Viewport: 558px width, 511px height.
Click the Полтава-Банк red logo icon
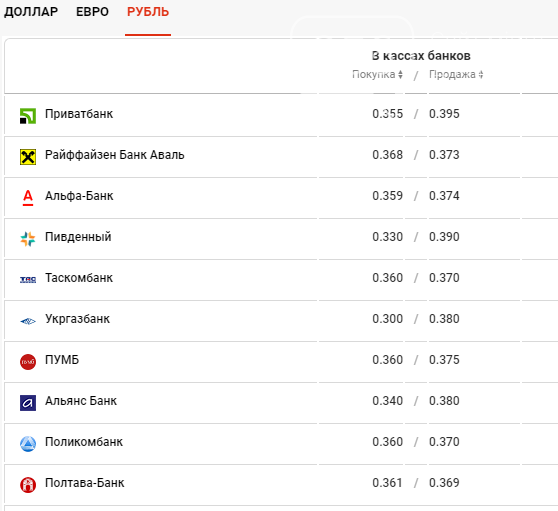point(28,485)
